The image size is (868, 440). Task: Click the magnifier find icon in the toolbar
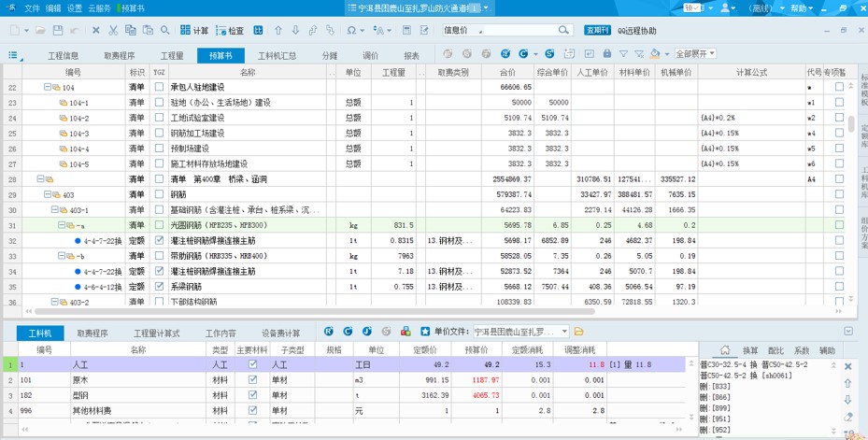pyautogui.click(x=165, y=31)
